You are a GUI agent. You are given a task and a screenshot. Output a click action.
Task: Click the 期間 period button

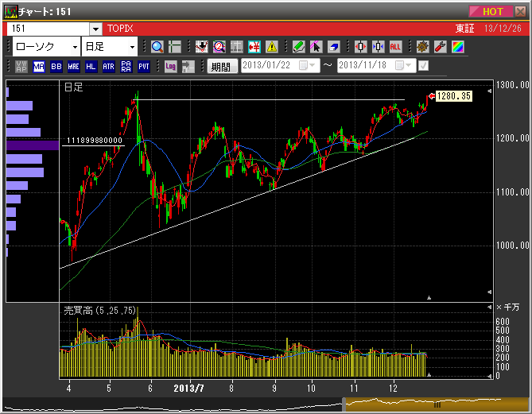222,67
